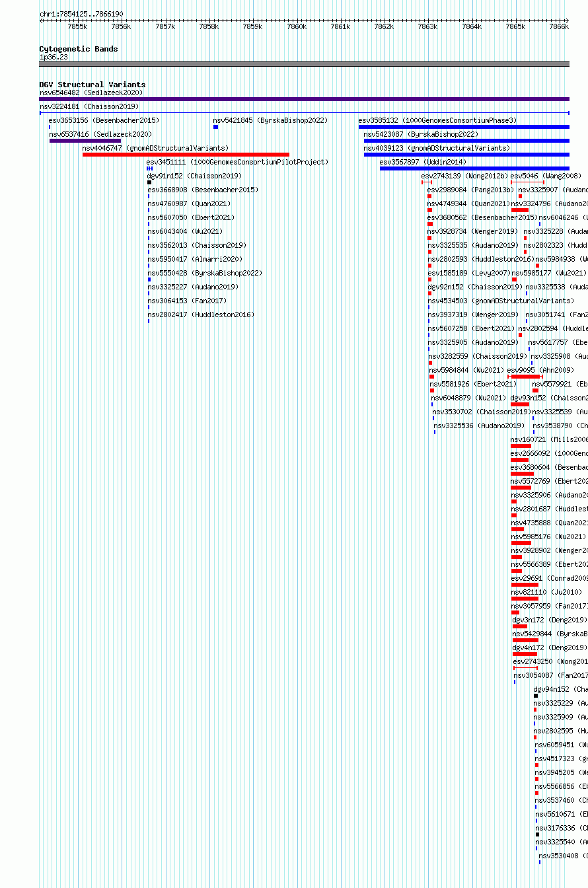Image resolution: width=588 pixels, height=888 pixels.
Task: Open variant nsv3937319 (Wenger2019)
Action: (473, 314)
